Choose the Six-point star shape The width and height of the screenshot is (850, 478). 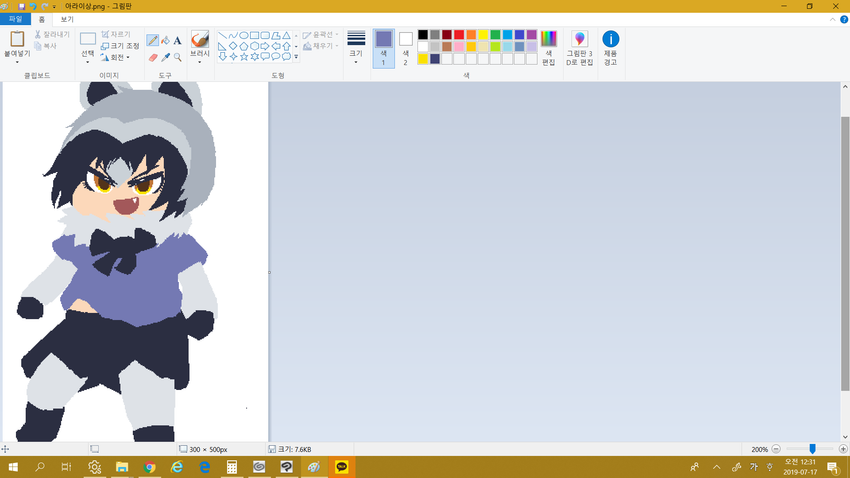[254, 56]
